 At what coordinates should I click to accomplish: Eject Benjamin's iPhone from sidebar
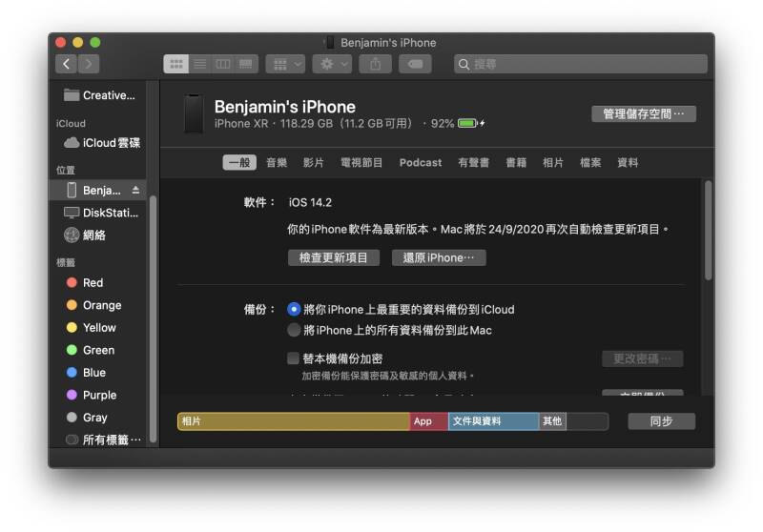[135, 190]
